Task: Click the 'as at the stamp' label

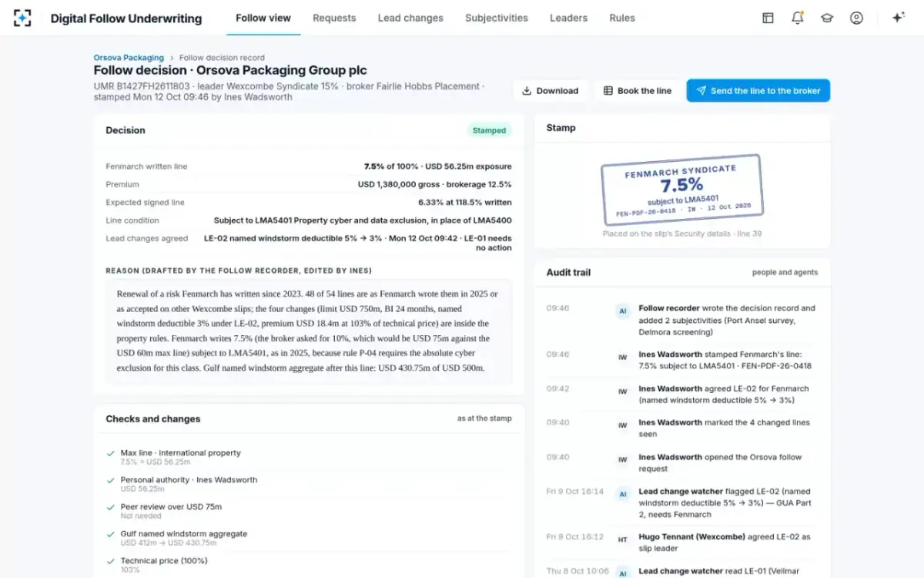Action: pos(484,418)
